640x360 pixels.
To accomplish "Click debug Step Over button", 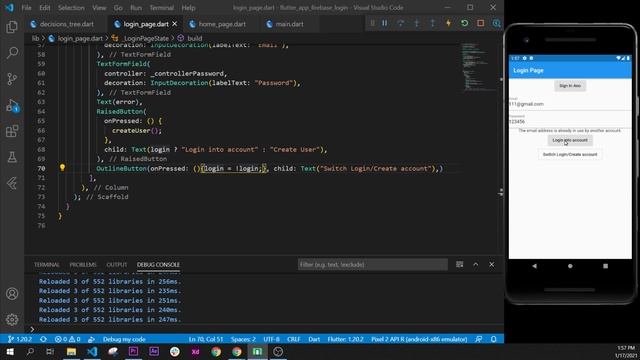I will click(x=401, y=23).
